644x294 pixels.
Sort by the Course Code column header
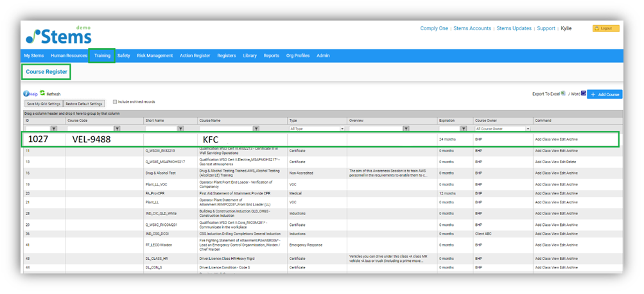pos(78,121)
